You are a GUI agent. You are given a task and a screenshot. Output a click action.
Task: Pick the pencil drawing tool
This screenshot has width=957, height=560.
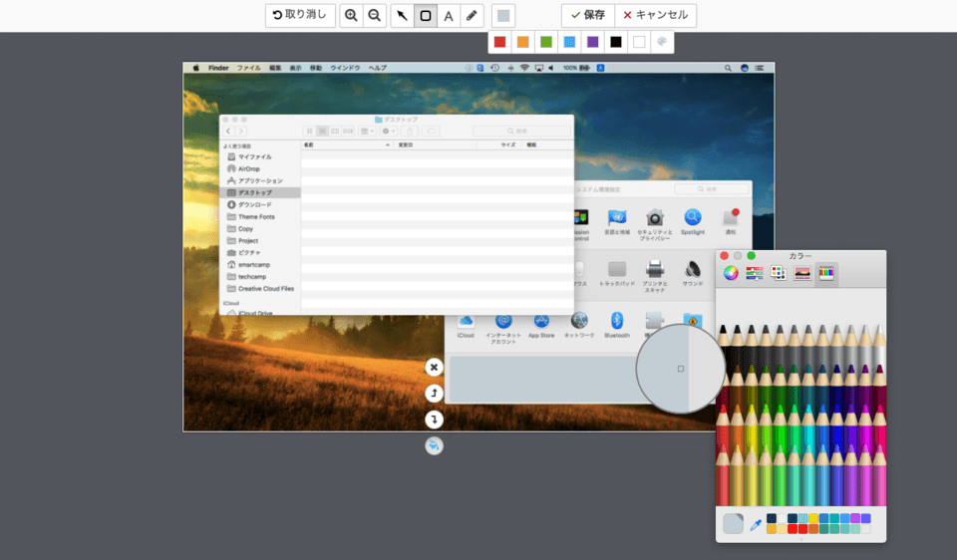click(473, 15)
